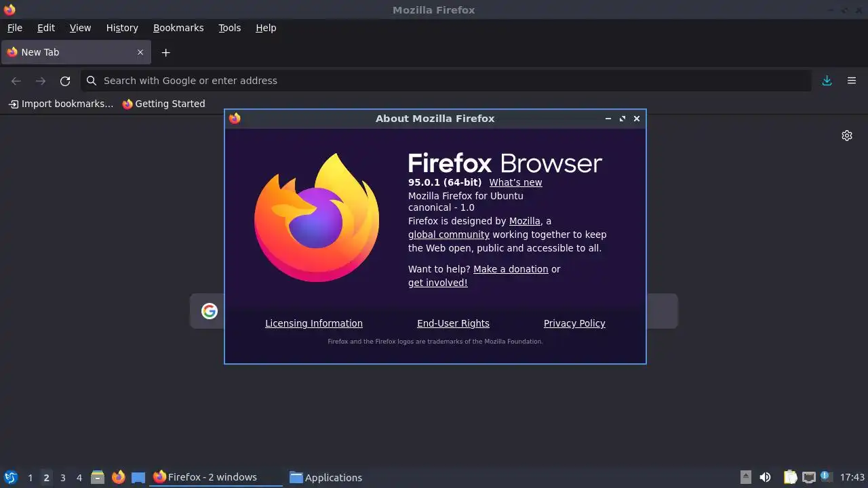Screen dimensions: 868x488
Task: Expand the system tray arrow
Action: click(x=746, y=477)
